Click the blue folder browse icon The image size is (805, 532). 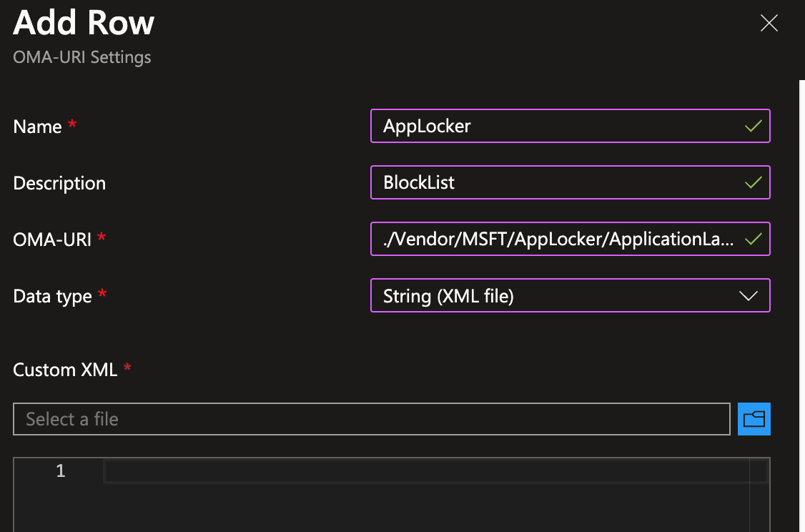point(754,419)
